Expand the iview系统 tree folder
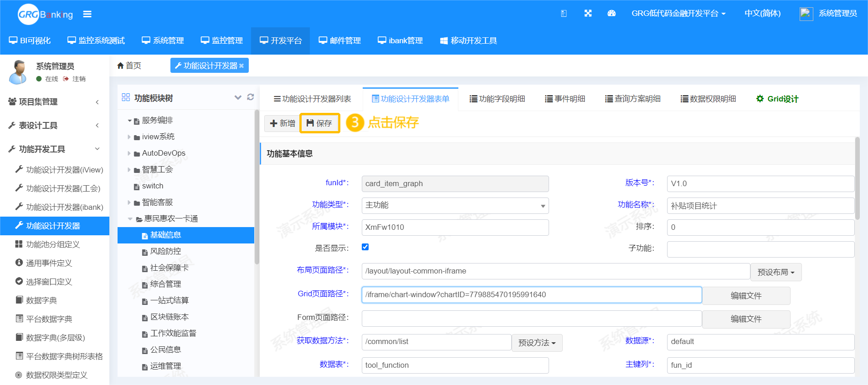Image resolution: width=868 pixels, height=385 pixels. (x=129, y=137)
